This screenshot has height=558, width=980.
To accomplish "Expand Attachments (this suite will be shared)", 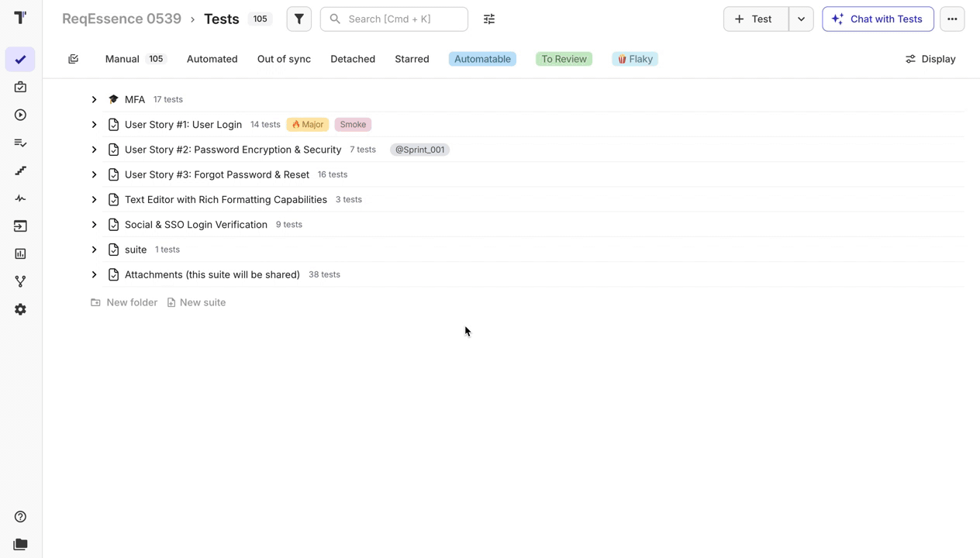I will click(94, 274).
